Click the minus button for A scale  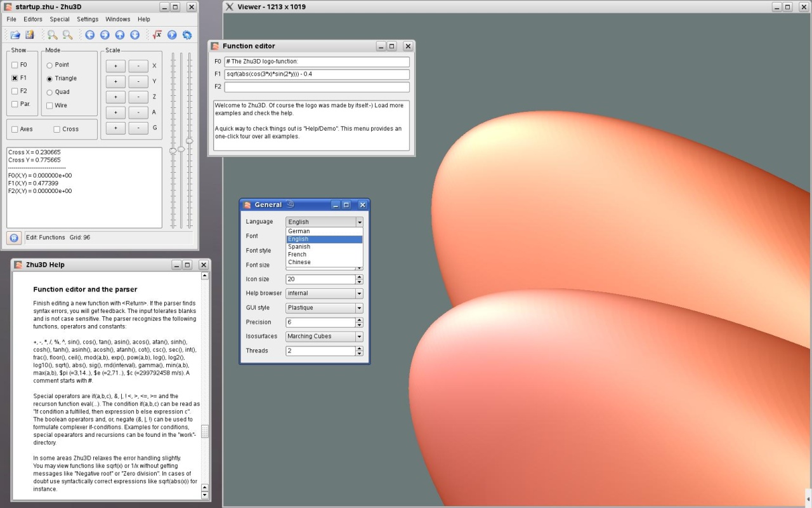pyautogui.click(x=138, y=112)
